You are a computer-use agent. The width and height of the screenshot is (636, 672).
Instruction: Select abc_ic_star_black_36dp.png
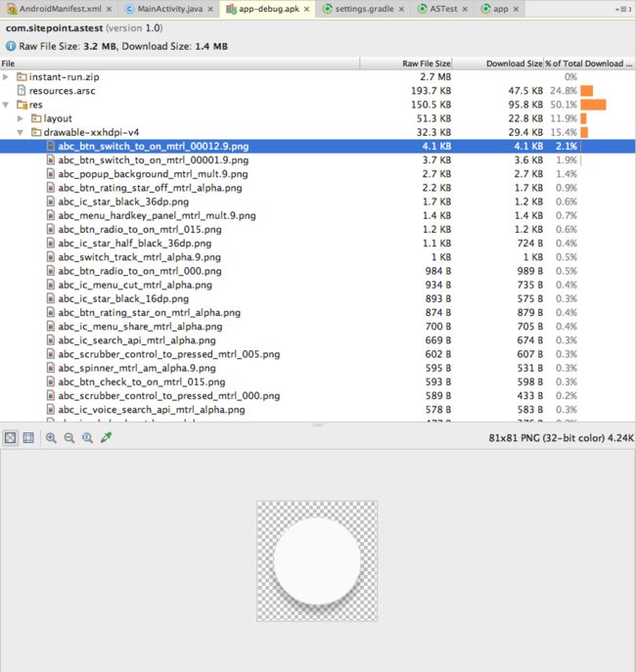click(318, 202)
